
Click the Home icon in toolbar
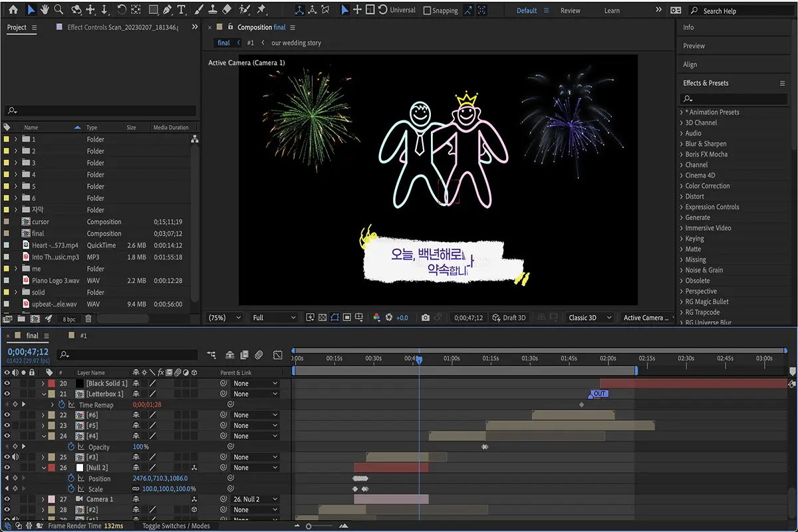[x=13, y=10]
